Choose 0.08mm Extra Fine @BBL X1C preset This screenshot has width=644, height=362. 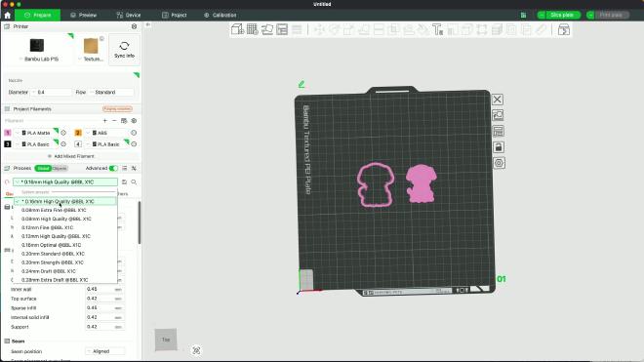pos(65,210)
